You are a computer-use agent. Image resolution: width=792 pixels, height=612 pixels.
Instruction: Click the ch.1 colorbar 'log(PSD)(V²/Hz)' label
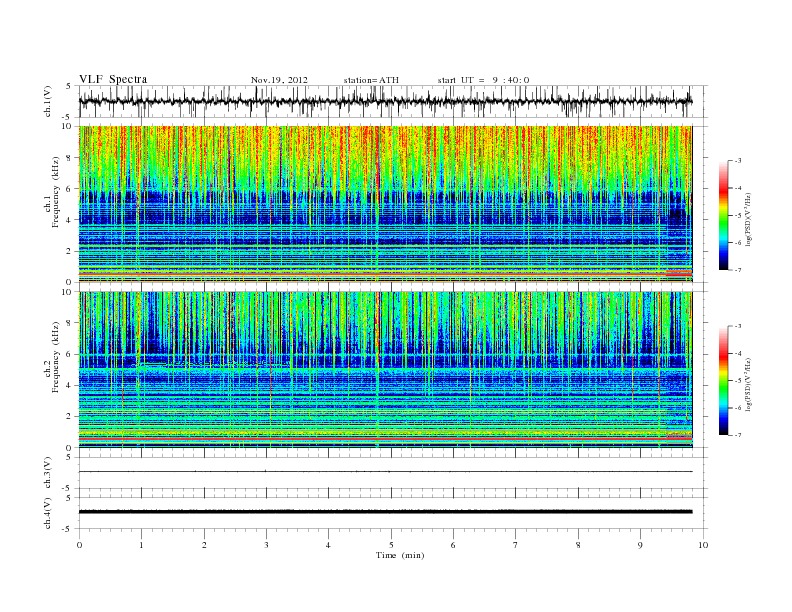[x=748, y=219]
